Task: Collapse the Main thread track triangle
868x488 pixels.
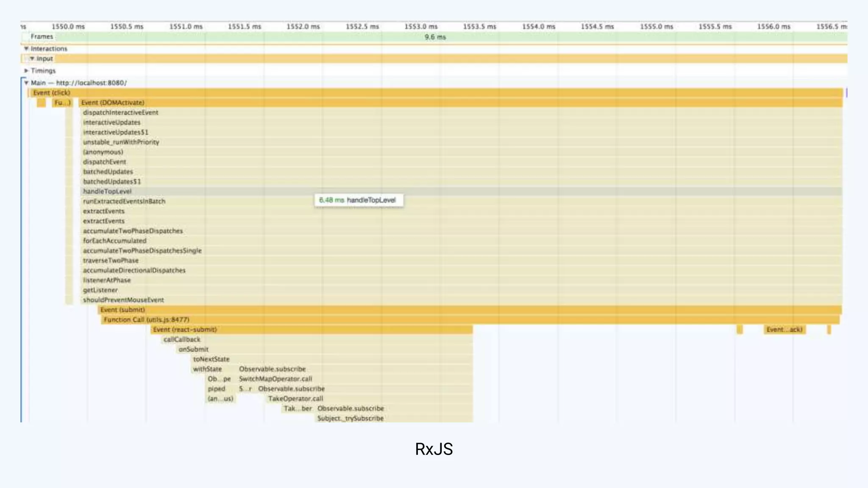Action: pyautogui.click(x=26, y=83)
